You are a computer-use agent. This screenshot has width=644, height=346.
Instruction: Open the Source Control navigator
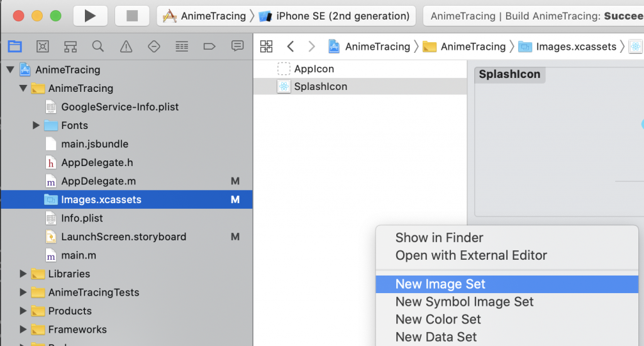point(43,47)
